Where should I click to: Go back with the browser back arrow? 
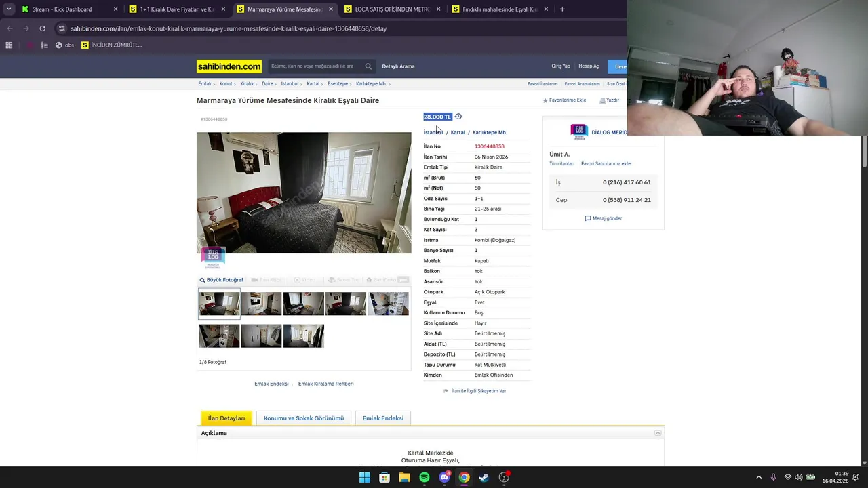(x=9, y=28)
